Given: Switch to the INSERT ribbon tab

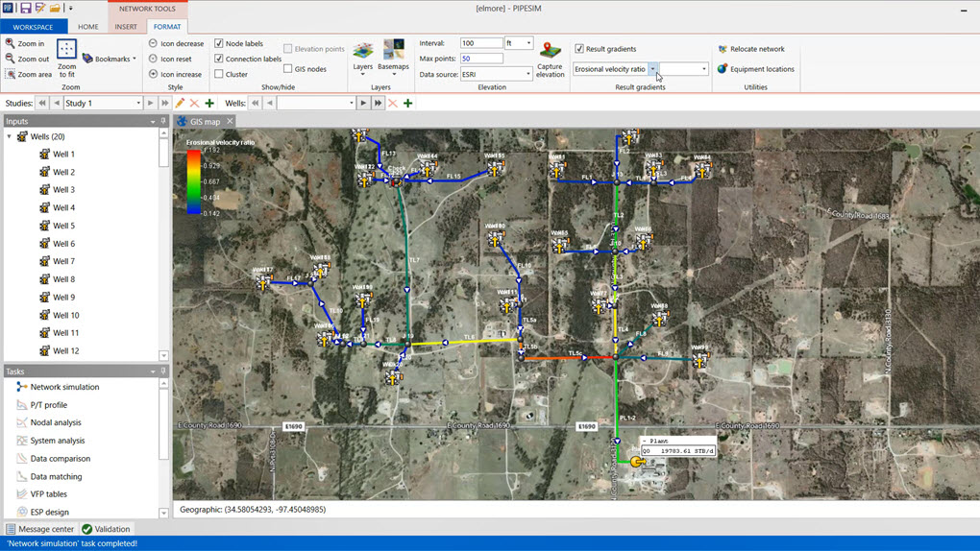Looking at the screenshot, I should click(126, 27).
